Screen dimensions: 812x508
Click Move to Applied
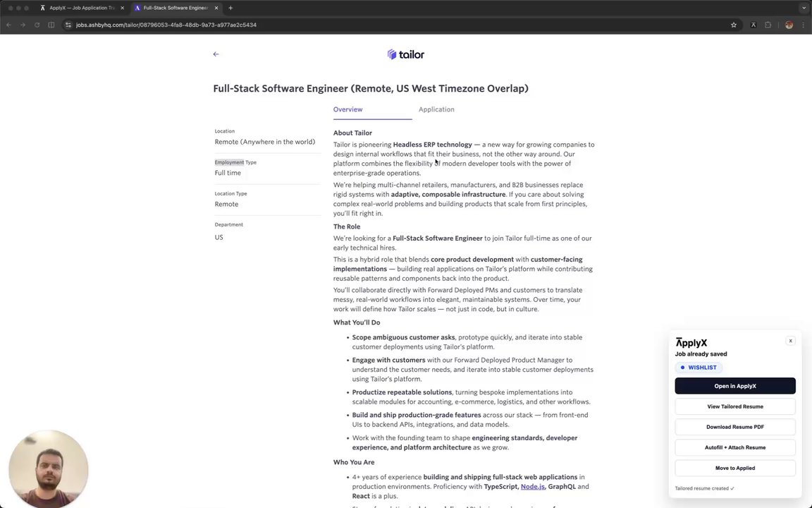pos(735,468)
